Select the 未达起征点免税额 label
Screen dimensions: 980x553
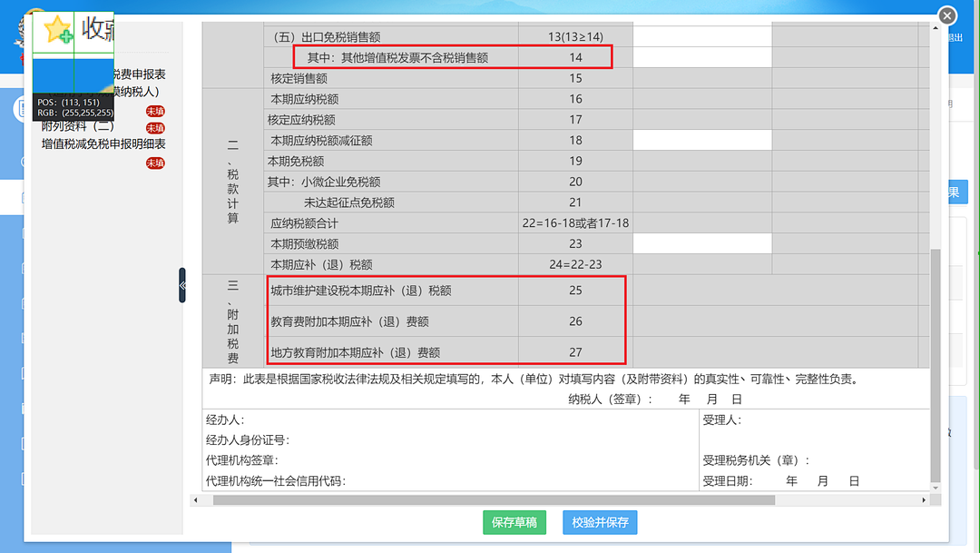348,202
